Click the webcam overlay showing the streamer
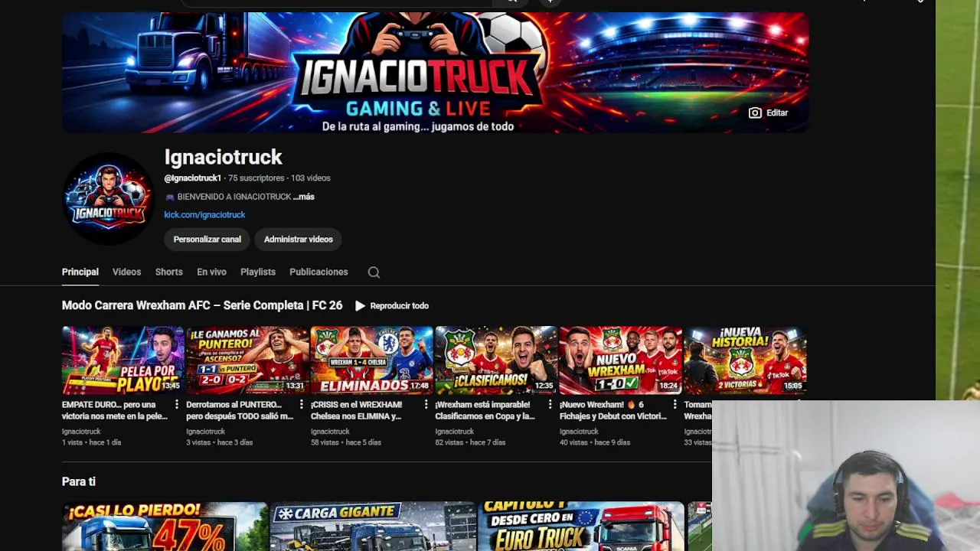980x551 pixels. [846, 476]
